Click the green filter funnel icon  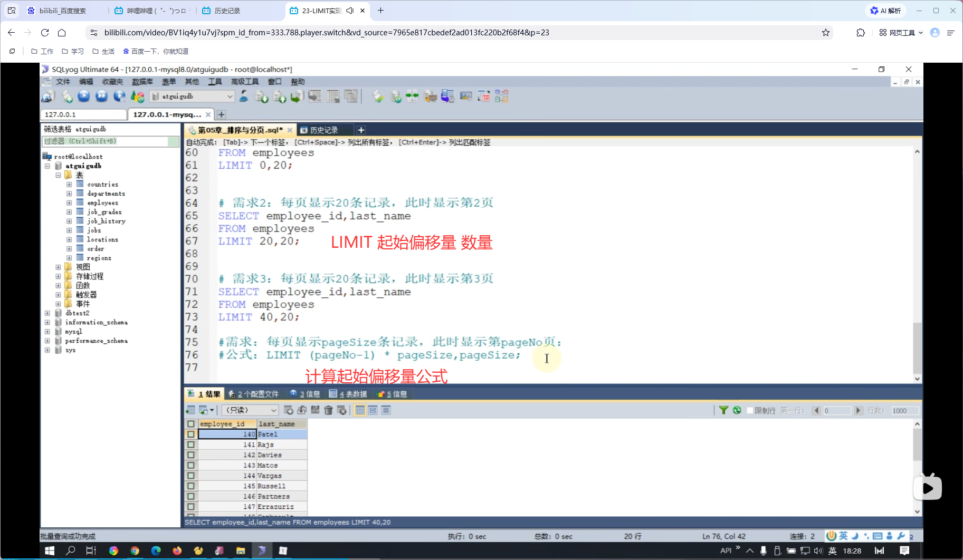tap(723, 410)
